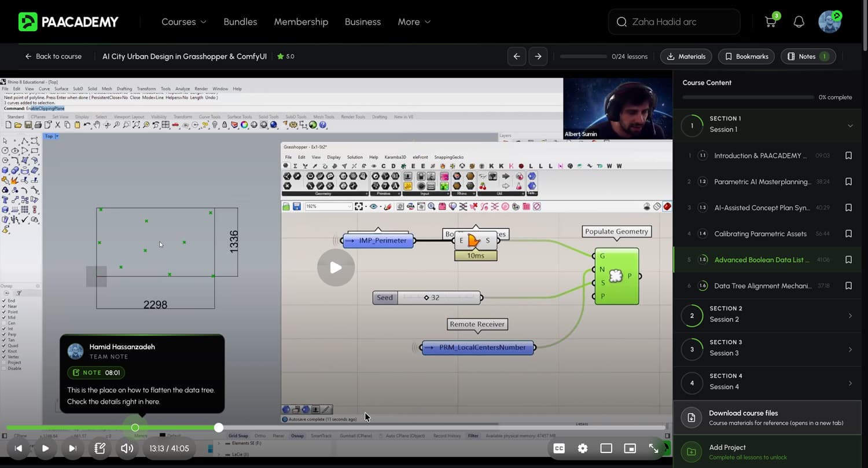Open the More dropdown menu

pyautogui.click(x=414, y=22)
